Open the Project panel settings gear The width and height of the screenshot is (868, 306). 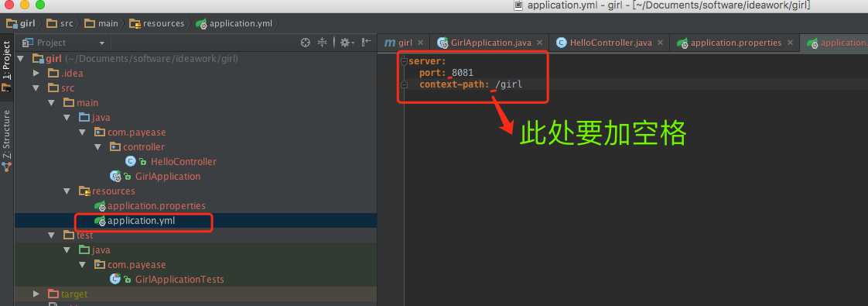point(346,43)
